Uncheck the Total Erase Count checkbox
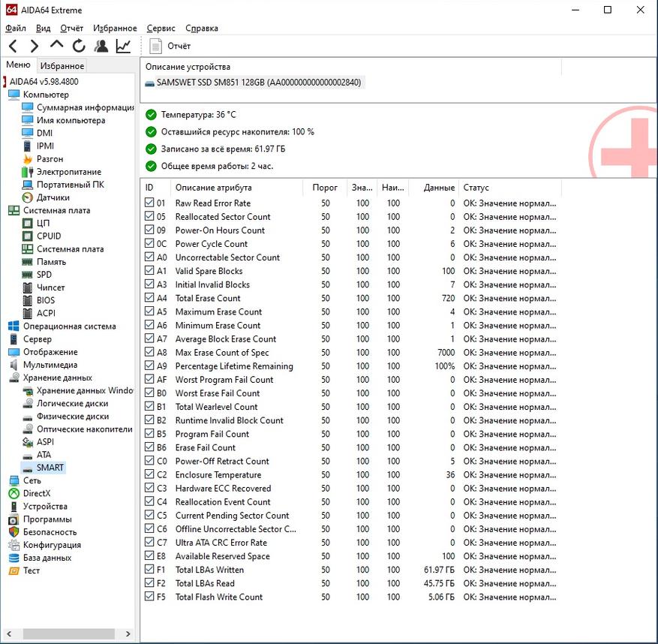 tap(149, 298)
